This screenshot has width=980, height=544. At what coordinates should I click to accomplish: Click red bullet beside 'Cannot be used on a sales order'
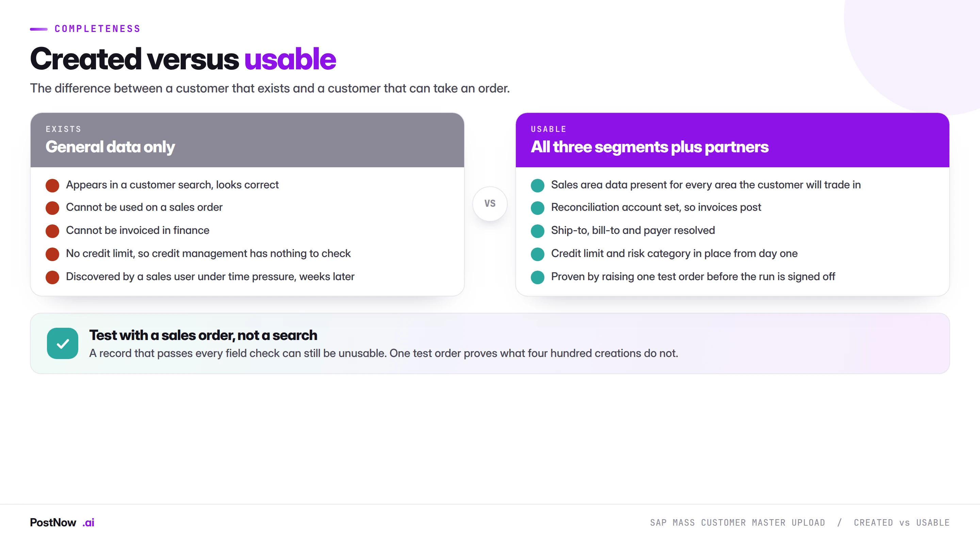coord(52,208)
